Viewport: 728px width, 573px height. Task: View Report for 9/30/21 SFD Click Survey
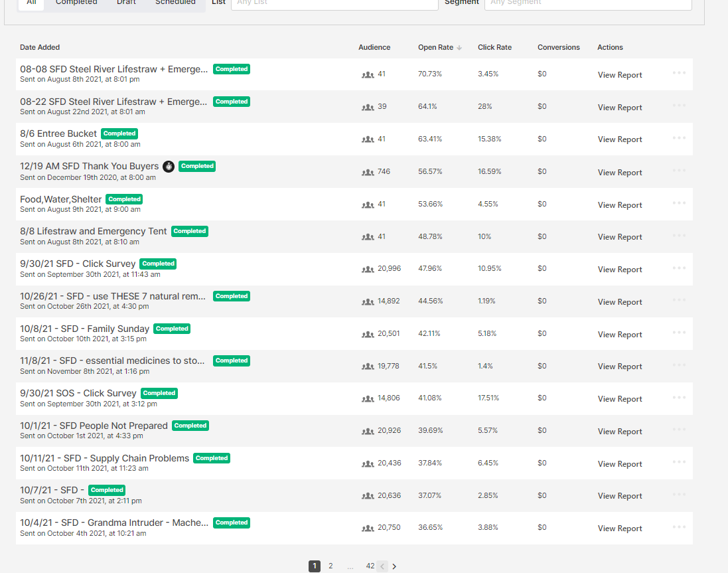click(x=620, y=270)
